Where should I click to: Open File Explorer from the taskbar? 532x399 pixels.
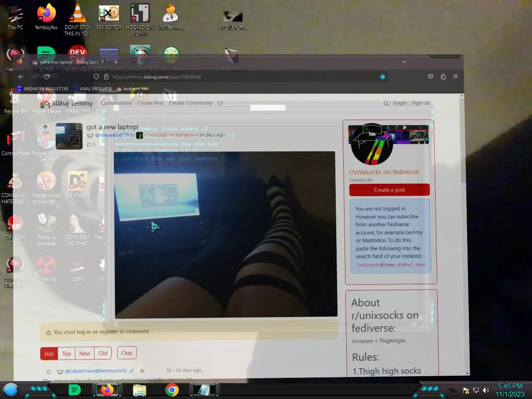coord(140,390)
